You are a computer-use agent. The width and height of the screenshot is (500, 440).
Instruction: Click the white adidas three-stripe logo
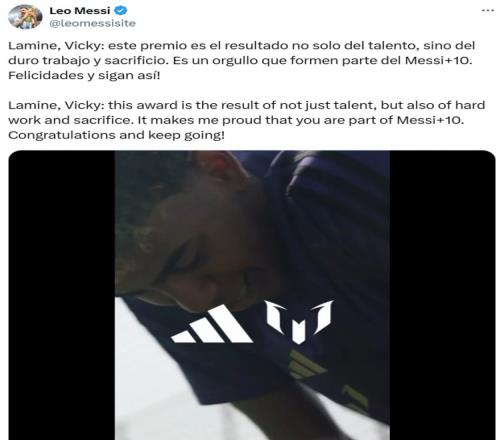[212, 324]
